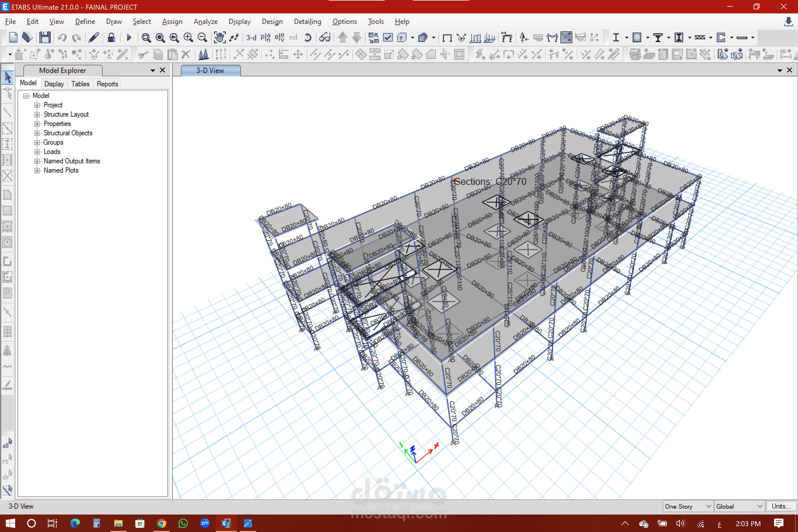Open the Assign menu
The height and width of the screenshot is (532, 798).
tap(172, 21)
